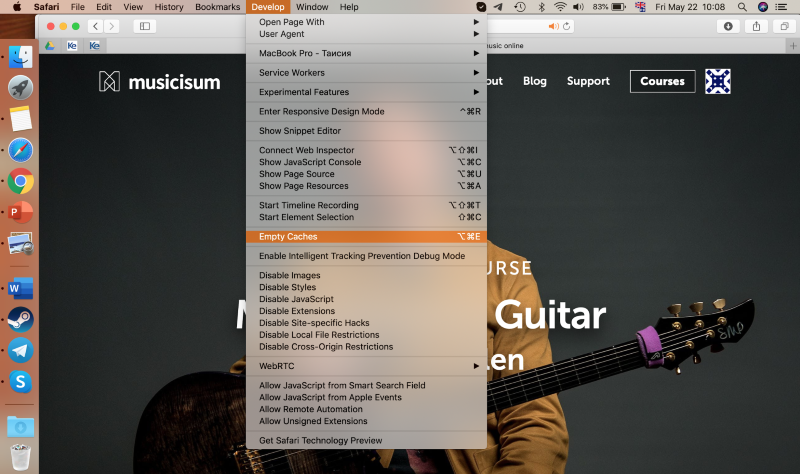This screenshot has width=800, height=474.
Task: Expand User Agent submenu
Action: click(366, 34)
